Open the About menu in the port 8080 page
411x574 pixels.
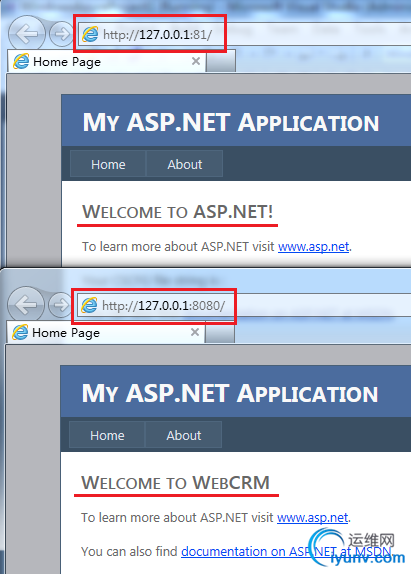[x=183, y=435]
